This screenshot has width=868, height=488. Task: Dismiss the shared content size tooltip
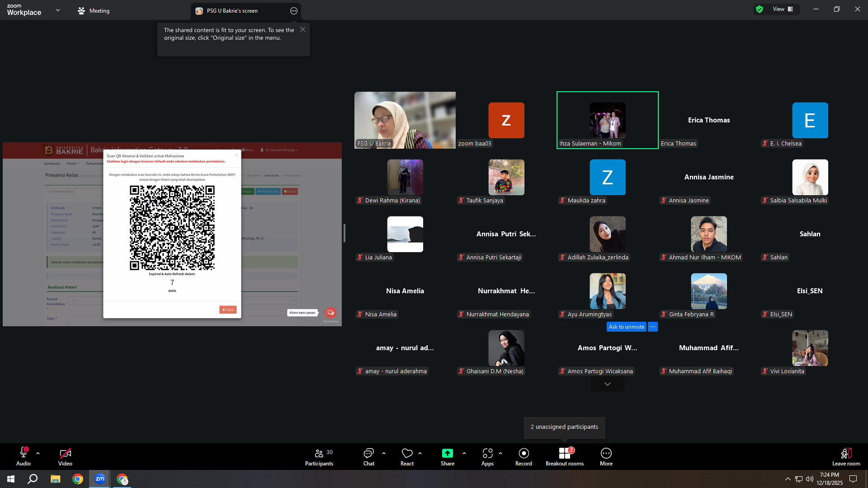coord(303,29)
